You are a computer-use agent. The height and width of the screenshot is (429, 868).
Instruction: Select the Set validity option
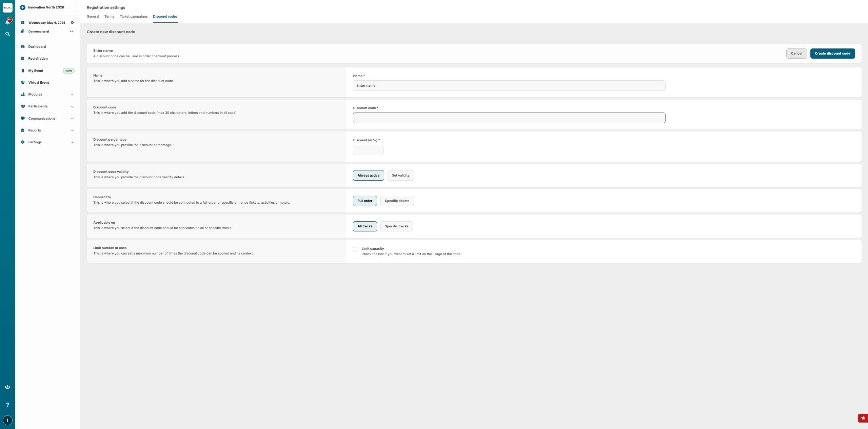(x=400, y=176)
